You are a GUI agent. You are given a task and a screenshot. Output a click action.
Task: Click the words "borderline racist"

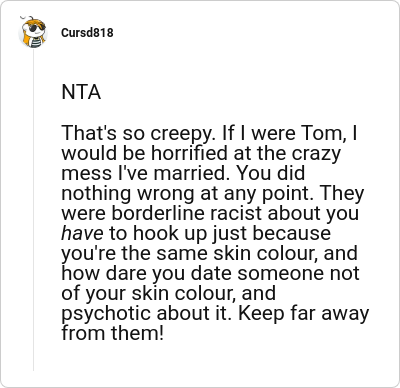pyautogui.click(x=188, y=213)
